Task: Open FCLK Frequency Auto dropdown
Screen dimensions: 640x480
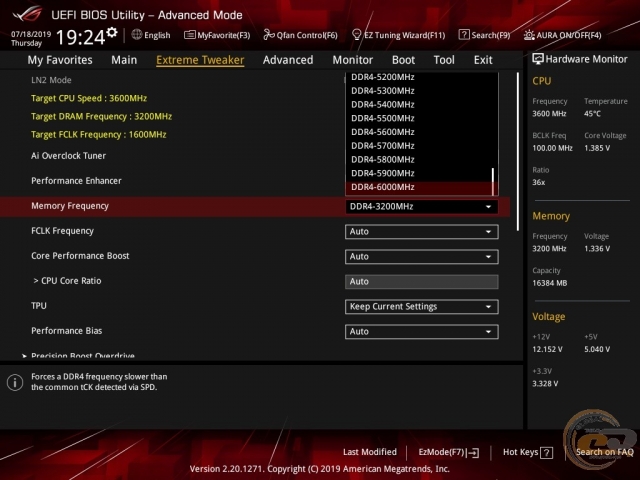Action: tap(422, 231)
